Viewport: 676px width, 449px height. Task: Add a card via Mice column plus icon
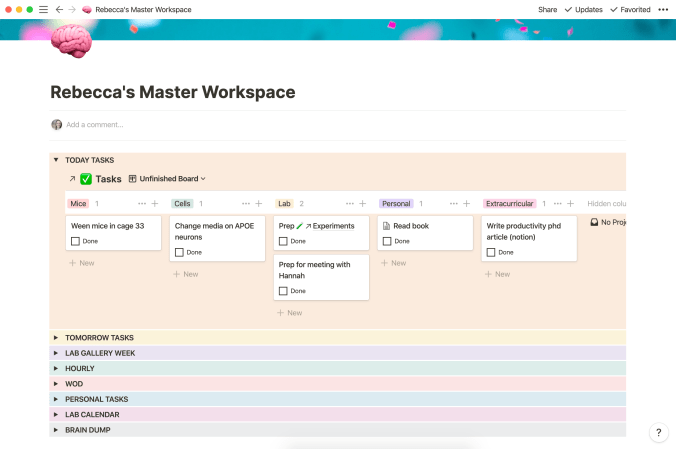pos(155,204)
